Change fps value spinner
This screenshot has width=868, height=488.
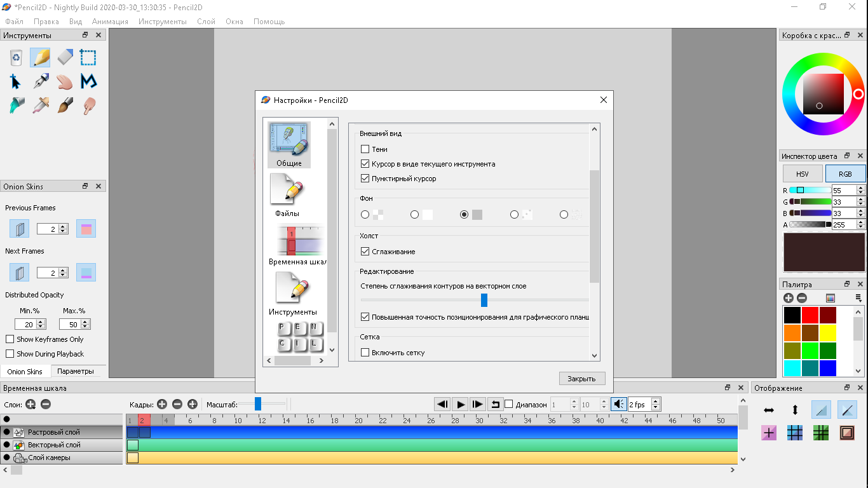tap(644, 404)
